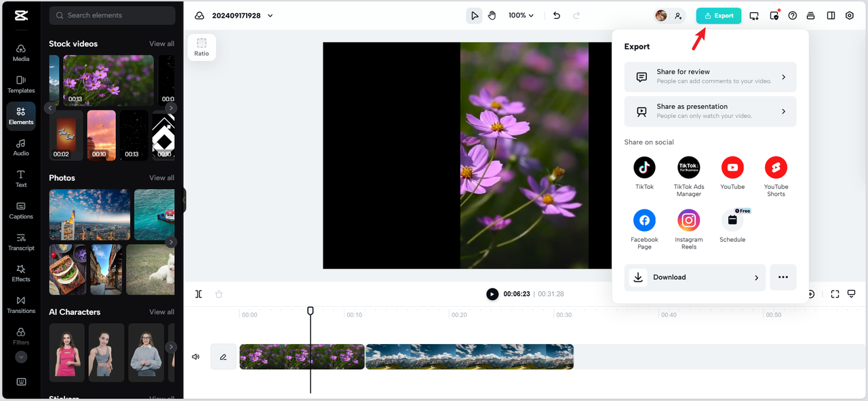
Task: Click the CapCut logo
Action: (20, 15)
